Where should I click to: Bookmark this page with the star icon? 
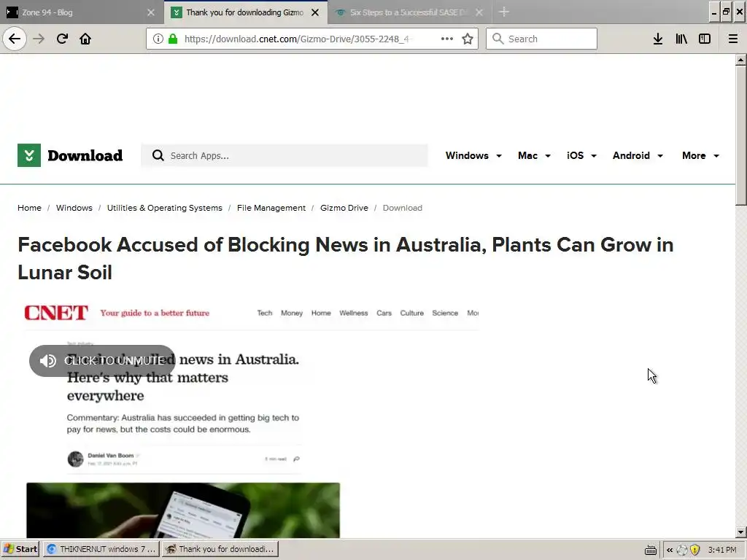coord(468,39)
